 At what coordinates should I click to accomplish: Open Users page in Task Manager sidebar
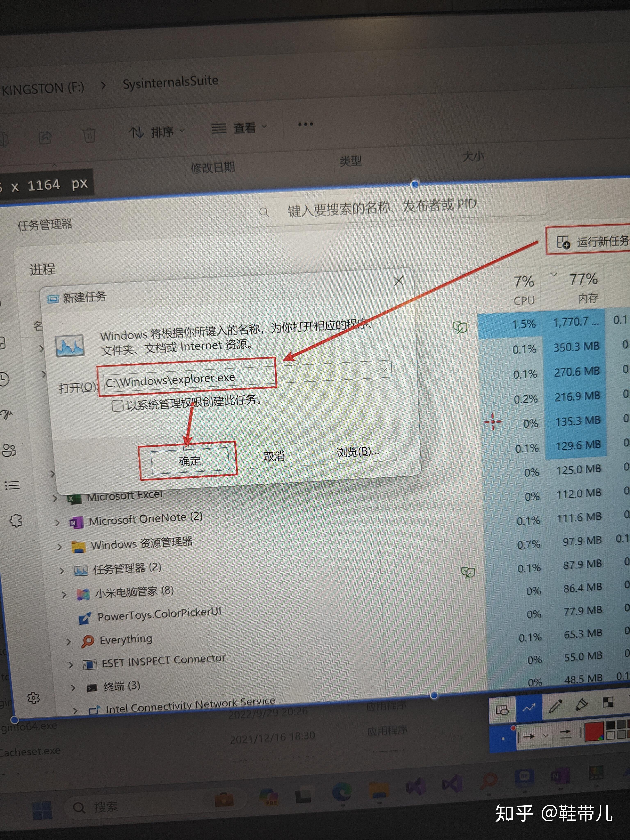[9, 450]
